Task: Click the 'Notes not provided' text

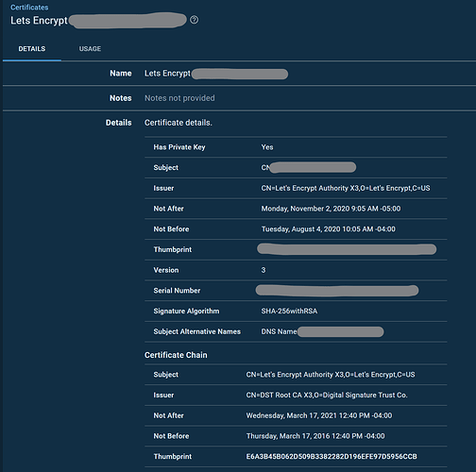Action: (x=179, y=98)
